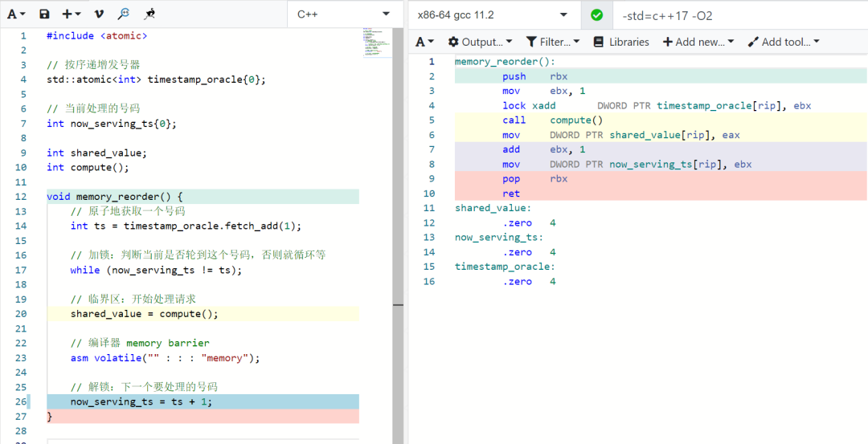This screenshot has height=444, width=868.
Task: Open the editor's add new pane plus menu
Action: point(72,14)
